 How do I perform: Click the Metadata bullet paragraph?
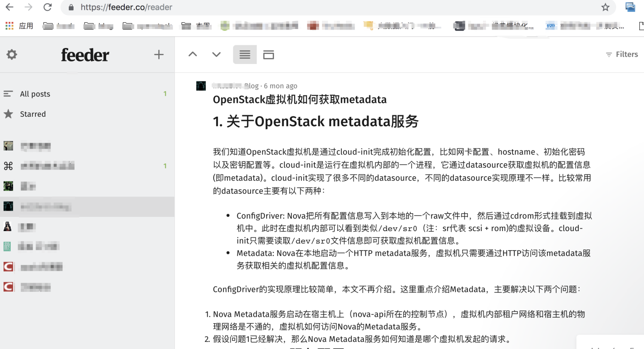point(414,259)
